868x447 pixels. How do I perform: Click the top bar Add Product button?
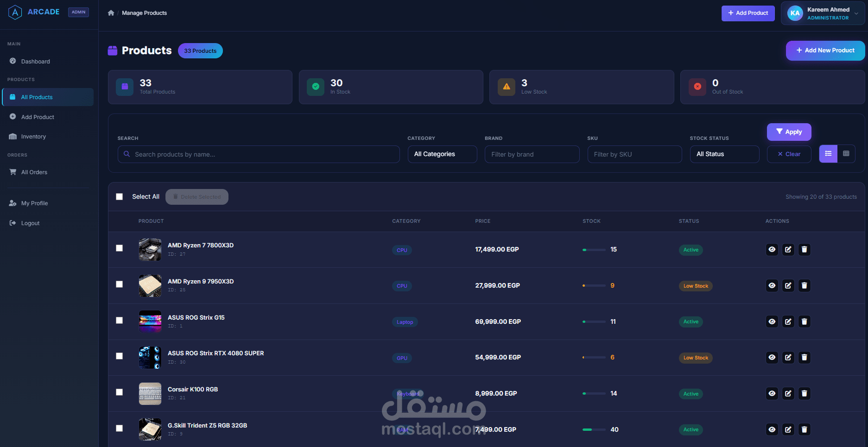748,13
